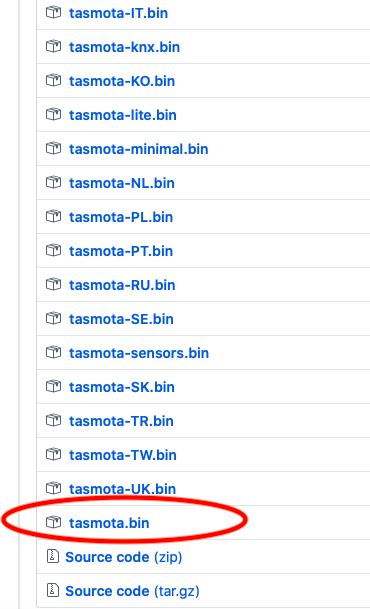Click the package icon beside tasmota-sensors.bin
This screenshot has width=370, height=609.
[x=53, y=353]
